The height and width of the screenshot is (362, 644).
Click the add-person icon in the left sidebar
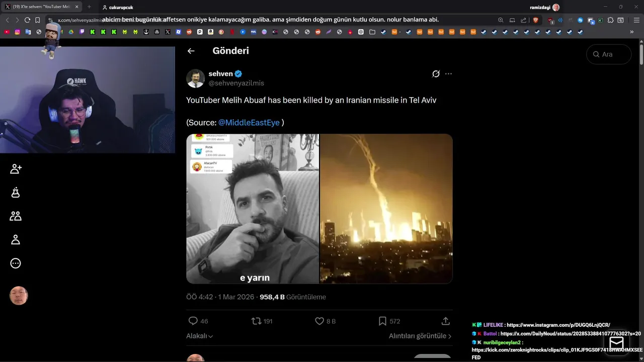16,169
